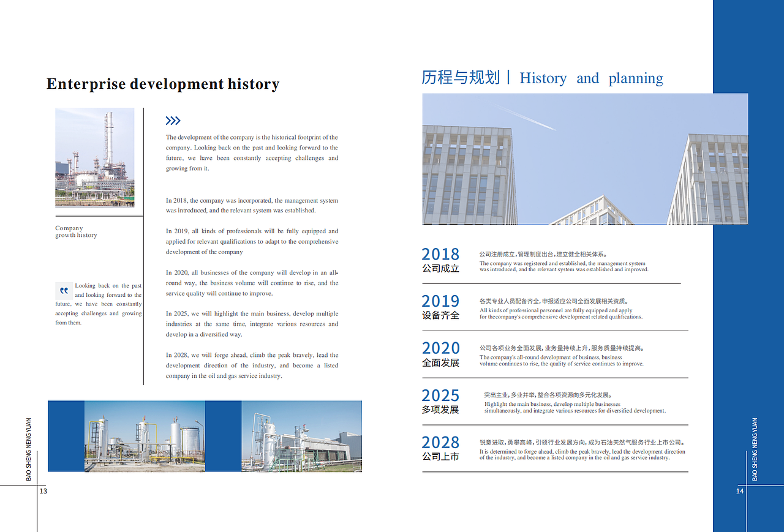This screenshot has height=532, width=784.
Task: Click the 2019 设备齐全 milestone marker
Action: pyautogui.click(x=440, y=306)
